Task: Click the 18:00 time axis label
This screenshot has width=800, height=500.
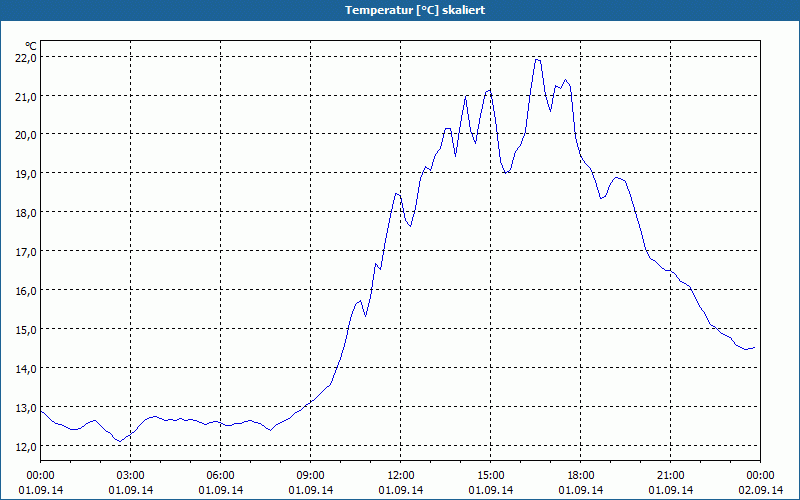Action: (581, 476)
